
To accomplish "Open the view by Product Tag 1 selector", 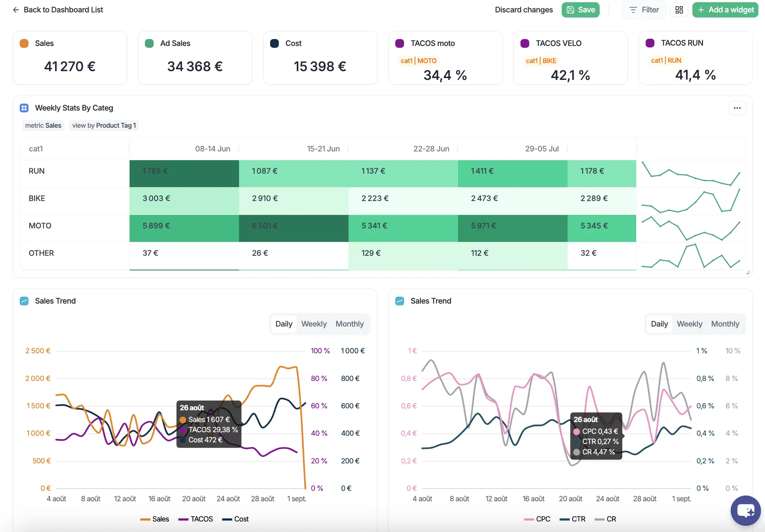I will 104,126.
